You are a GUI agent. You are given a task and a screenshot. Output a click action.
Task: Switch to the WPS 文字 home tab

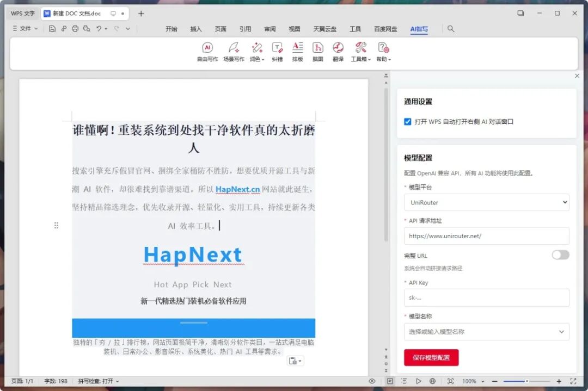[x=22, y=14]
